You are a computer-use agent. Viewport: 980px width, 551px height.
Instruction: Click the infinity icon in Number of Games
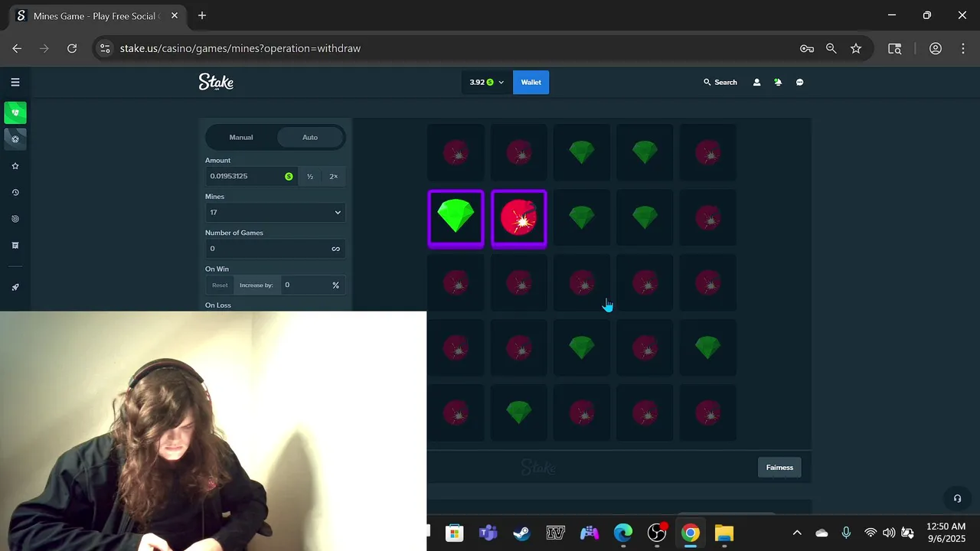coord(335,248)
